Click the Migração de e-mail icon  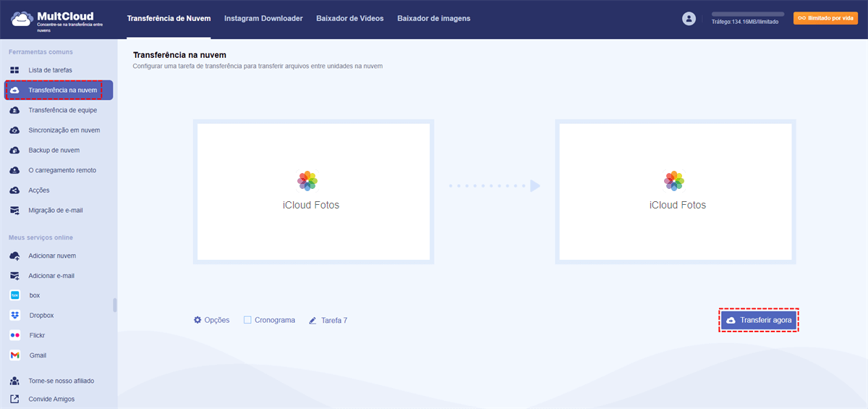14,211
